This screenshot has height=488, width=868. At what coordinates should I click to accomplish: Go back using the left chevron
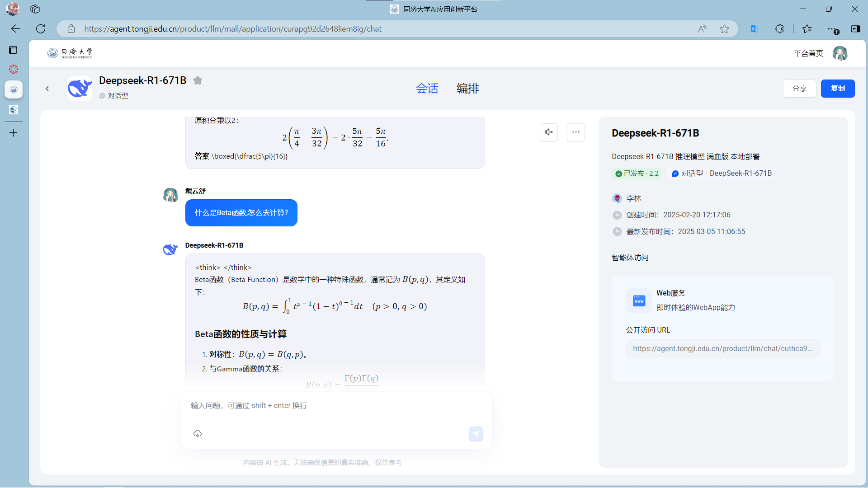[x=47, y=89]
